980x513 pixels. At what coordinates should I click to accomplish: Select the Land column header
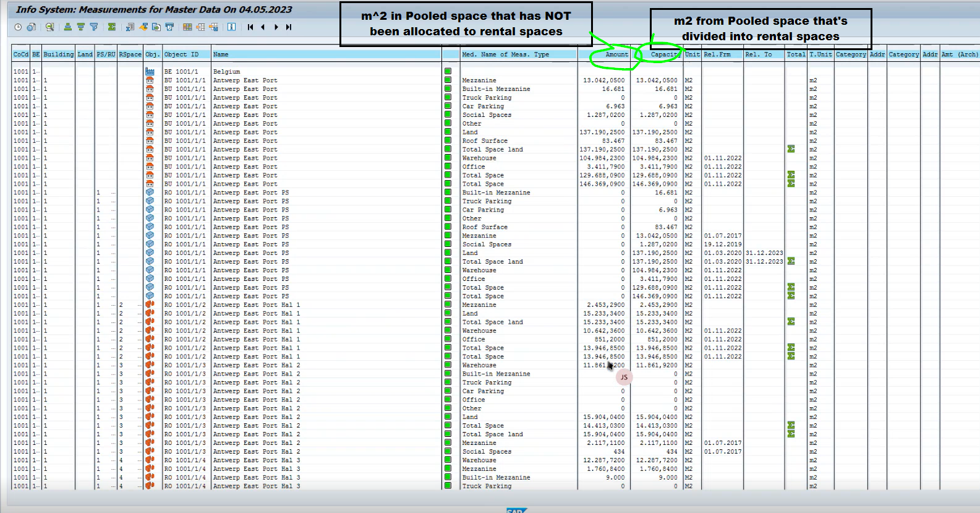tap(85, 54)
